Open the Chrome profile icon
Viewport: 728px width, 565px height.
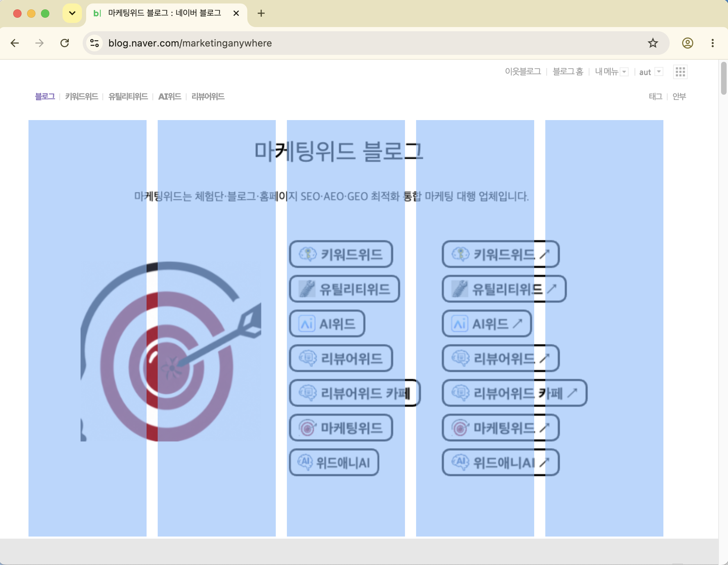tap(687, 43)
